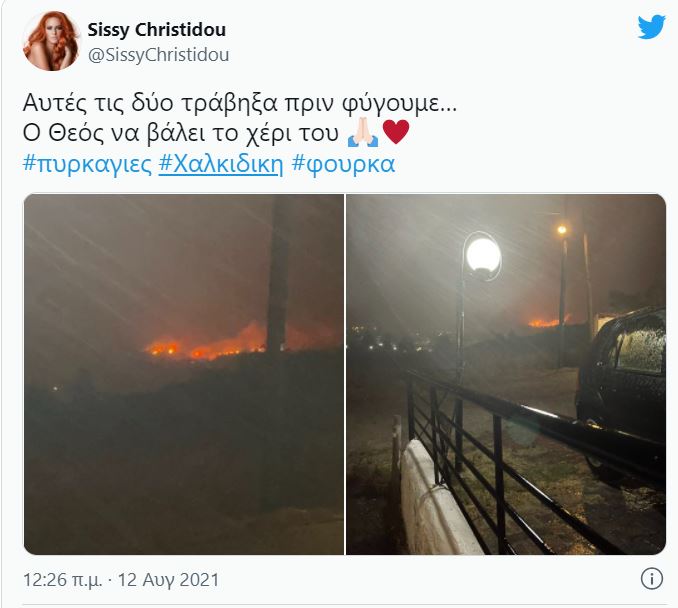The image size is (678, 608).
Task: Open Sissy Christidou's profile avatar
Action: click(51, 42)
